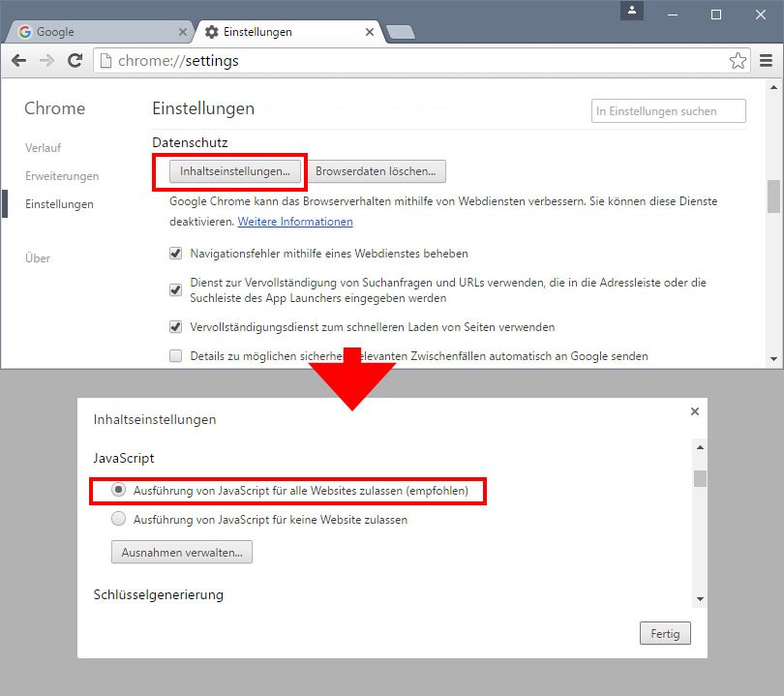Uncheck Navigationsfehler mithilfe eines Webdienstes beheben

pos(176,254)
